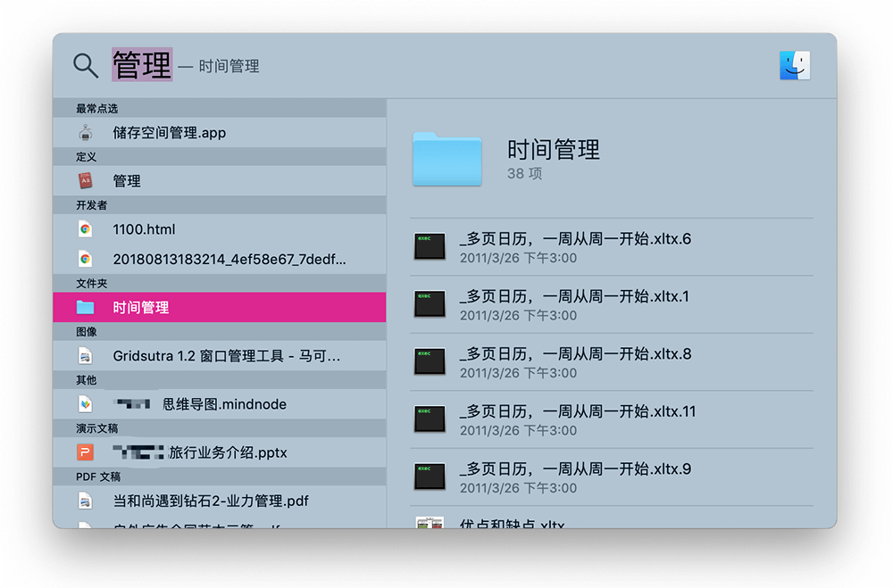Select the highlighted 时间管理 folder result
Screen dimensions: 893x588
(x=220, y=307)
